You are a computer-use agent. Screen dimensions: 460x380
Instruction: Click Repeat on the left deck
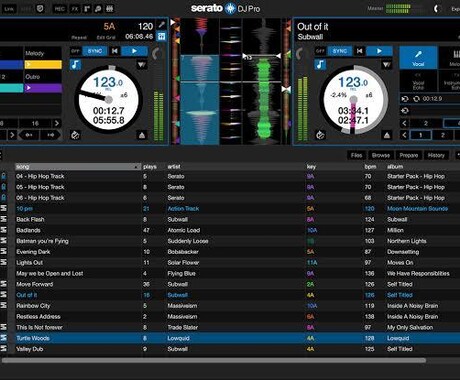click(79, 38)
